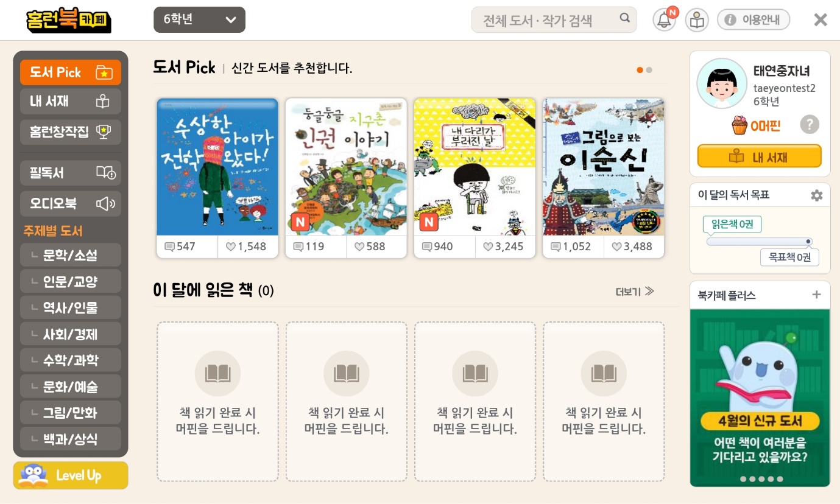This screenshot has height=504, width=840.
Task: Switch to second 도서 Pick page dot
Action: 649,70
